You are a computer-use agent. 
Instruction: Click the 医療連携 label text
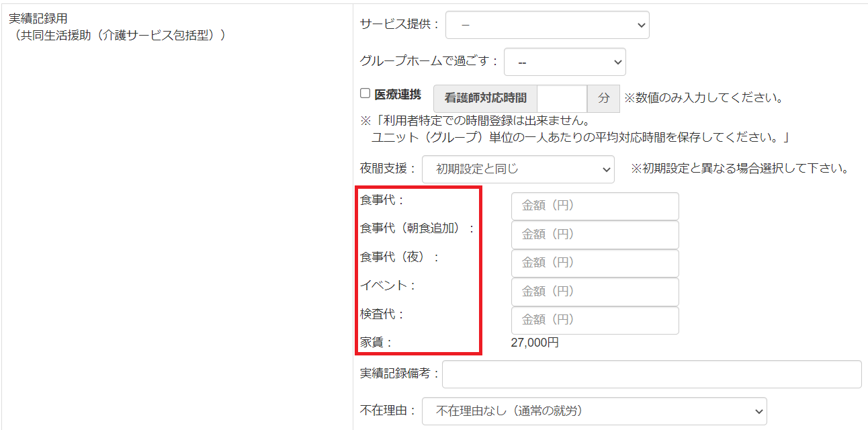click(x=398, y=95)
